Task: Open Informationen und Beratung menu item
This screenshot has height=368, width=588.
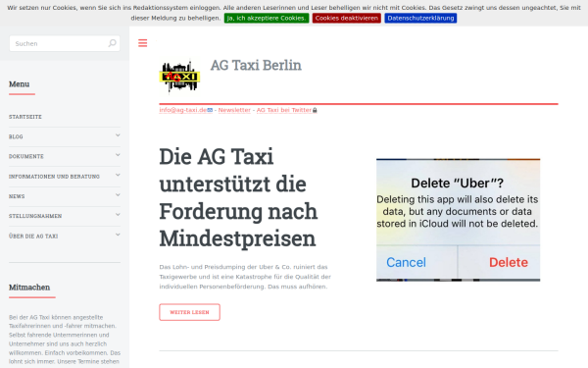Action: pyautogui.click(x=54, y=176)
